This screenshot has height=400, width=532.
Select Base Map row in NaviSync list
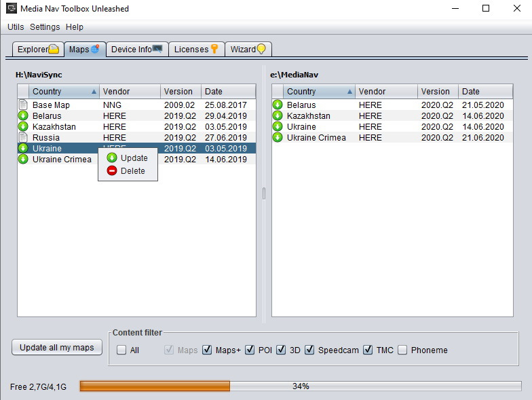pyautogui.click(x=137, y=105)
